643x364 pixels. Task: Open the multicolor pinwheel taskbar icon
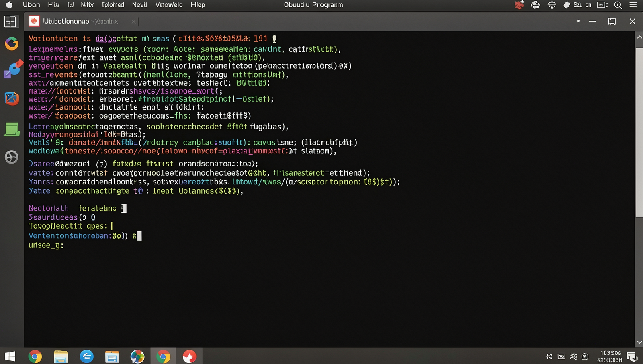(x=137, y=356)
